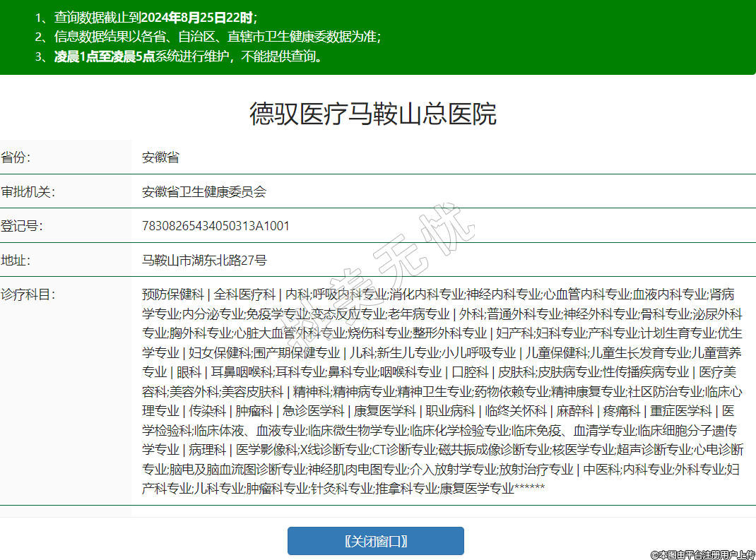The width and height of the screenshot is (756, 560).
Task: Click the 本图由平台注册用户上传 copyright note
Action: [702, 555]
